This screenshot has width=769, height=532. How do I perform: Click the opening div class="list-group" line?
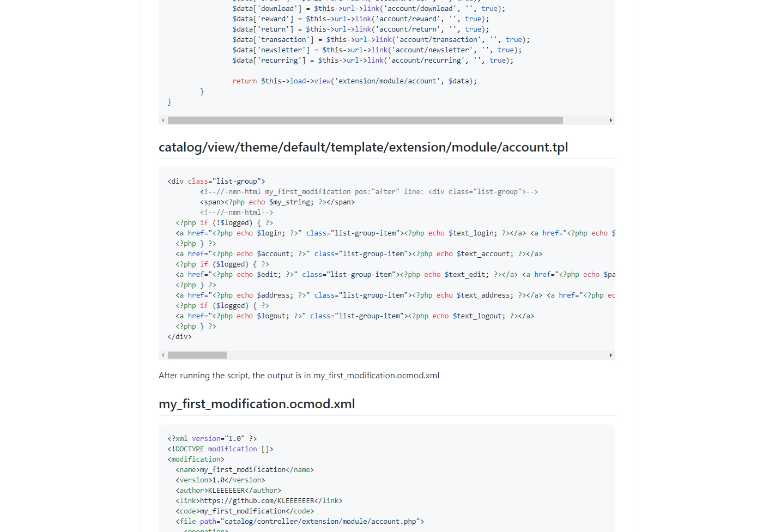pos(216,182)
